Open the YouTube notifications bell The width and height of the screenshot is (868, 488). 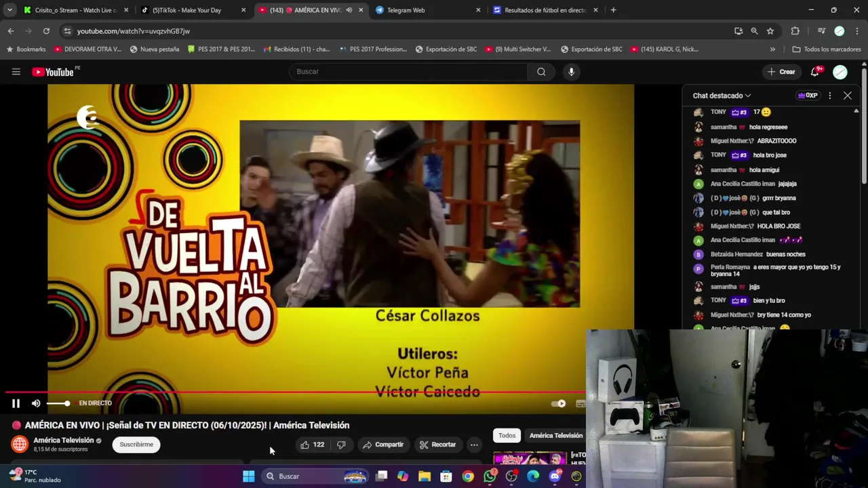coord(815,72)
